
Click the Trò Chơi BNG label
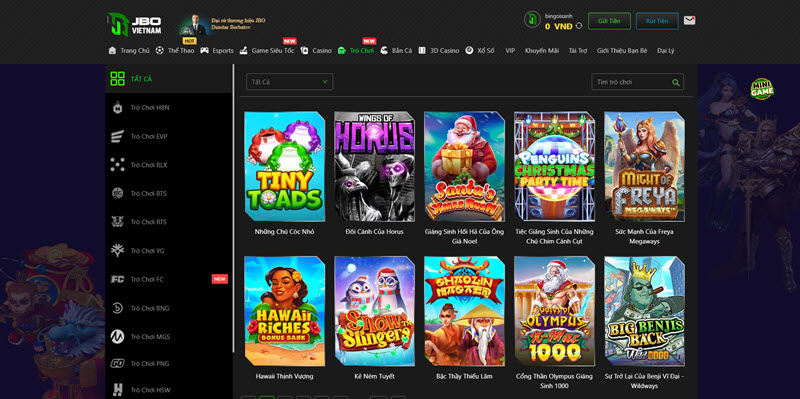coord(150,308)
